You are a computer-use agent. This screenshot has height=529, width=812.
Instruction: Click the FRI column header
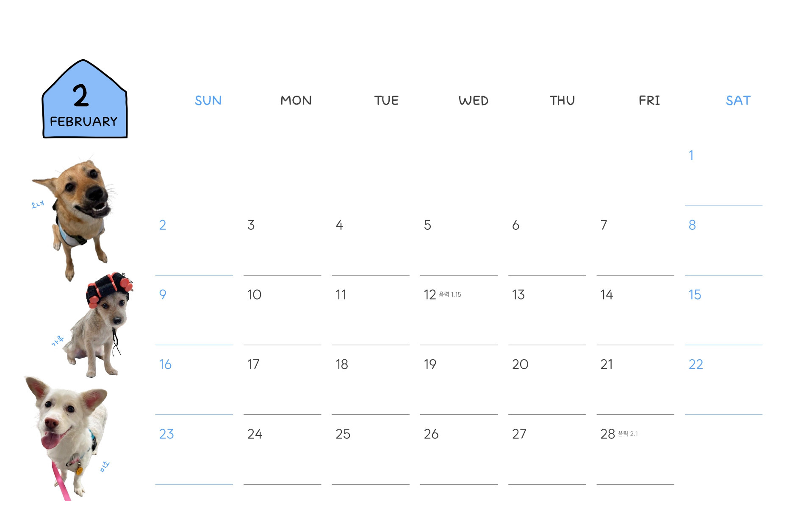click(x=649, y=100)
